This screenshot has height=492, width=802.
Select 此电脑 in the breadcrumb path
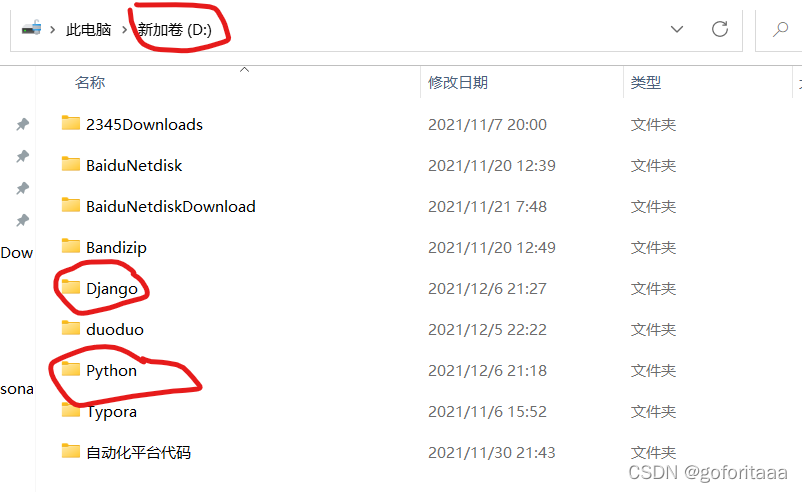click(88, 30)
